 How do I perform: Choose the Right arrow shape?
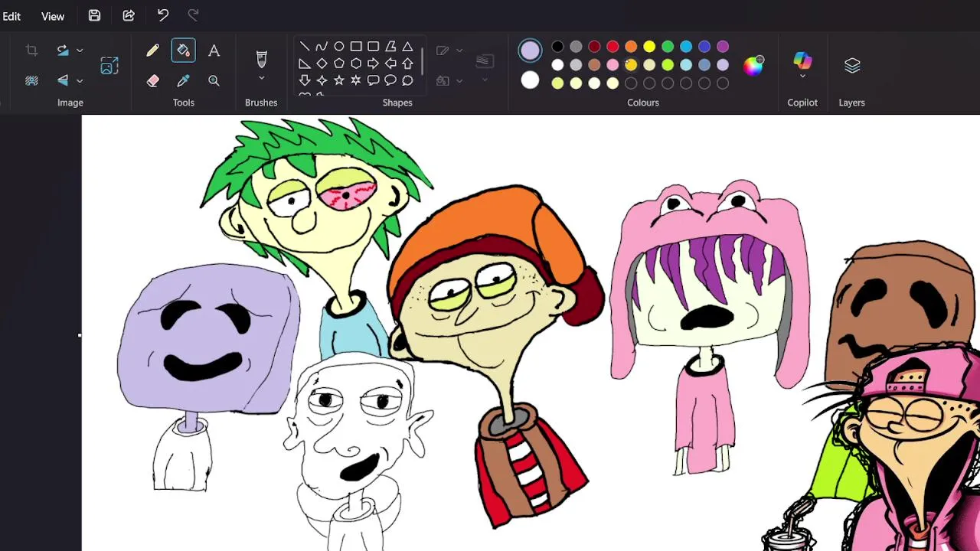pyautogui.click(x=373, y=64)
